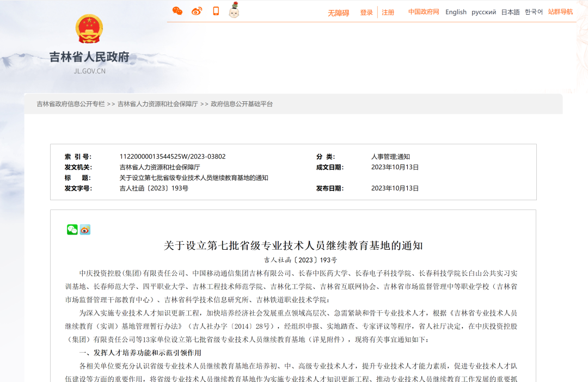Go to 吉林省政府信息公开专栏 breadcrumb
The height and width of the screenshot is (382, 588).
71,104
